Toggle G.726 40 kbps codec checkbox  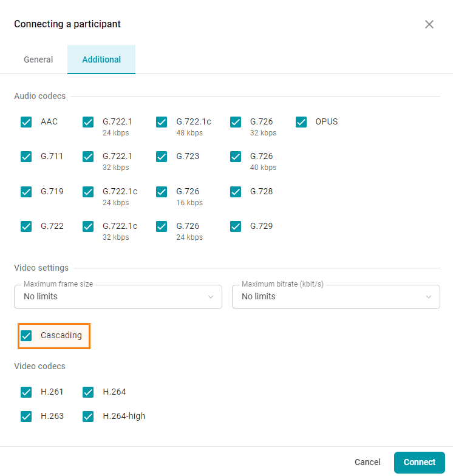pyautogui.click(x=236, y=157)
